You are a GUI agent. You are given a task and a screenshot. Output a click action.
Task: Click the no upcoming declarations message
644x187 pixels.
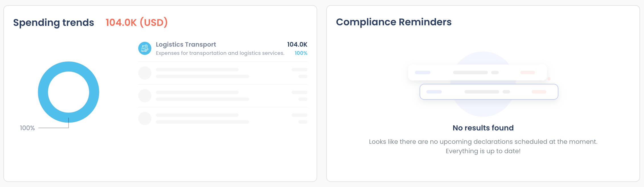pos(483,142)
